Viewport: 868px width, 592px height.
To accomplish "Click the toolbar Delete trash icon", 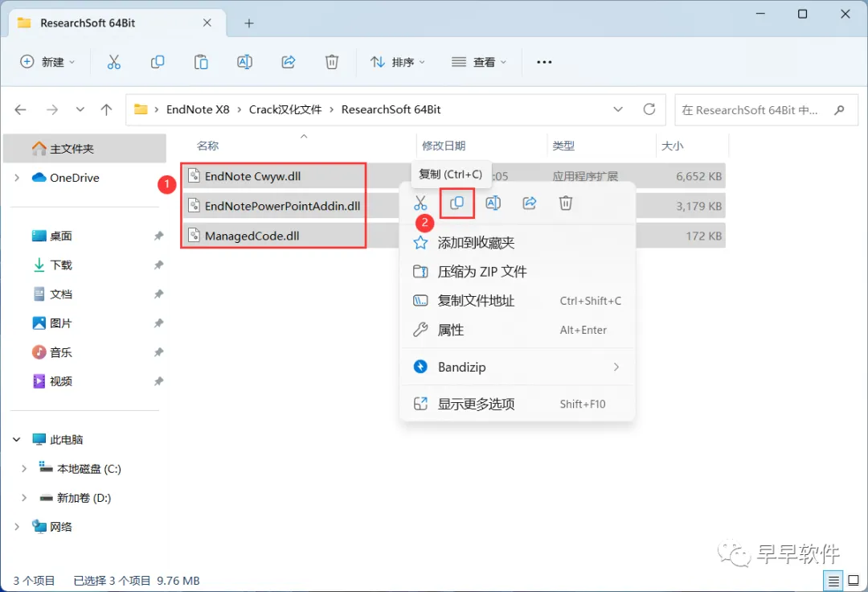I will coord(332,62).
